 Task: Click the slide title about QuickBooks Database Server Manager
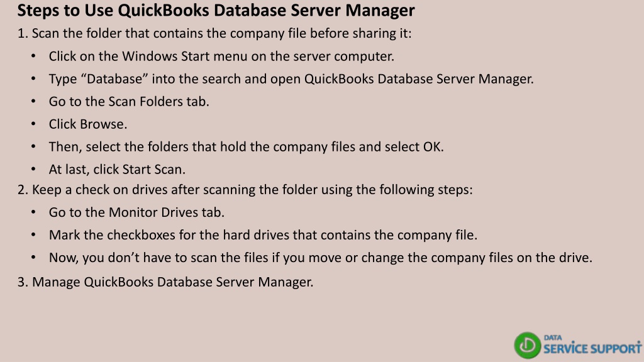pyautogui.click(x=216, y=10)
